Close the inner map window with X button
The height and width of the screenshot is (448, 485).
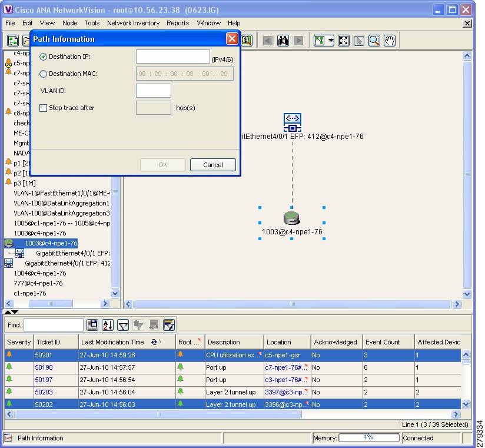click(467, 23)
